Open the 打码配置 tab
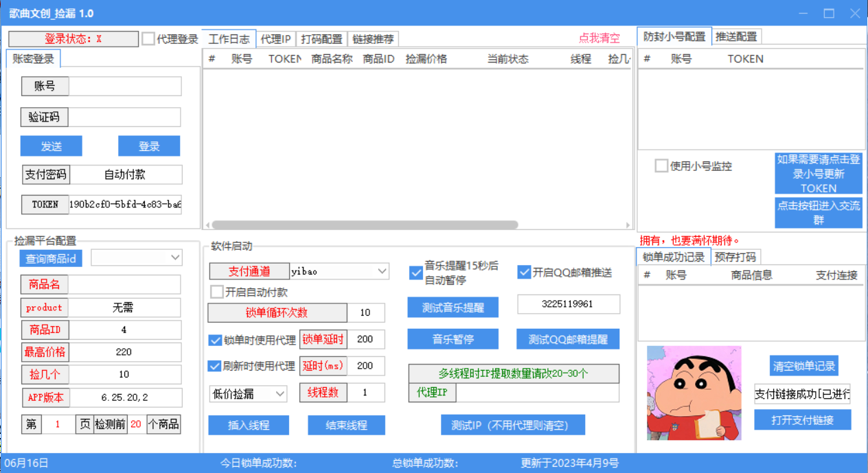This screenshot has height=473, width=868. (x=322, y=39)
